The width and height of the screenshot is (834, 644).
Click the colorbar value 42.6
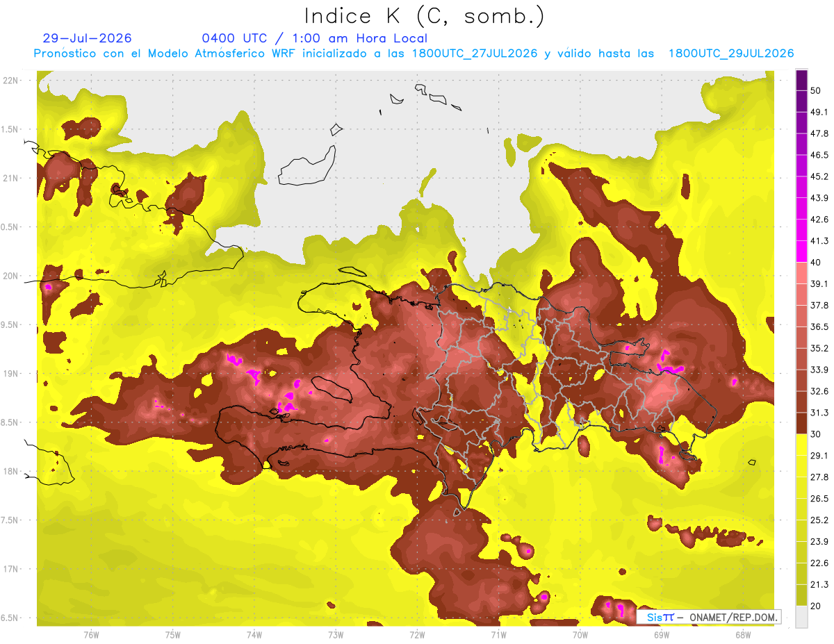819,220
